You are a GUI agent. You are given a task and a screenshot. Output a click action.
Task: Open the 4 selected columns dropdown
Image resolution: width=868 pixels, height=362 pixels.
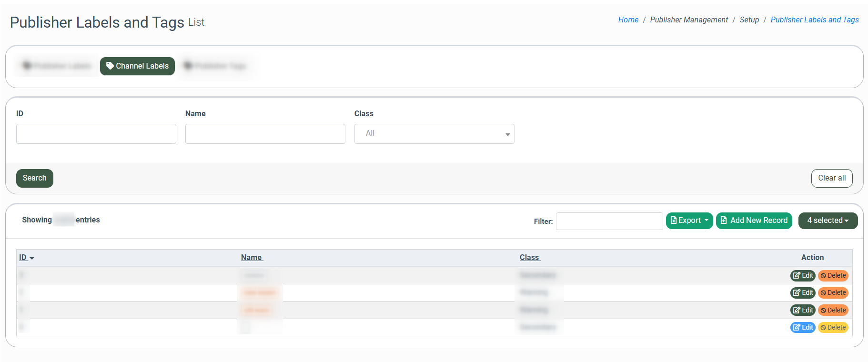click(828, 221)
